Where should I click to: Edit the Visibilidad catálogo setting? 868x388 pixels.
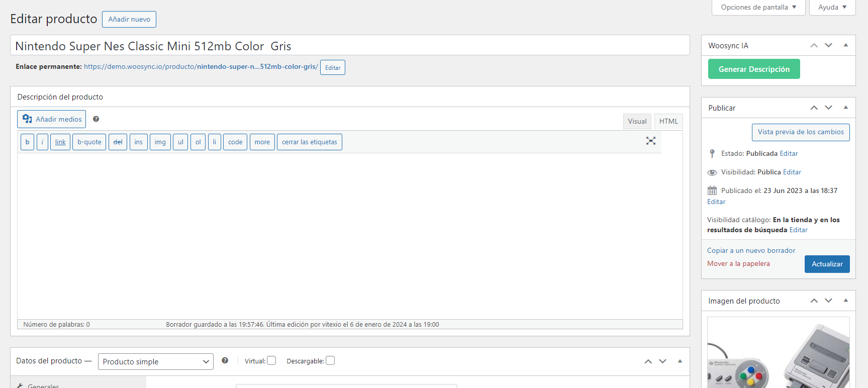(798, 230)
